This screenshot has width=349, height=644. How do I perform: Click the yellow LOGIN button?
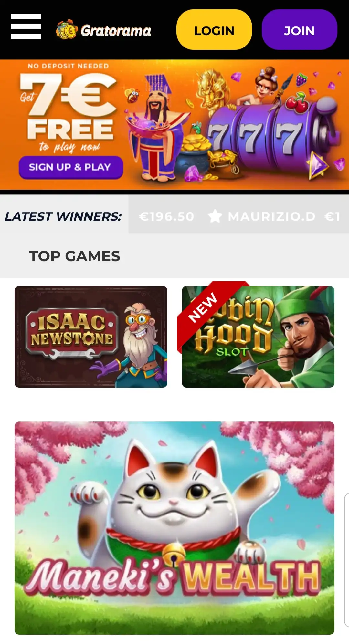214,30
